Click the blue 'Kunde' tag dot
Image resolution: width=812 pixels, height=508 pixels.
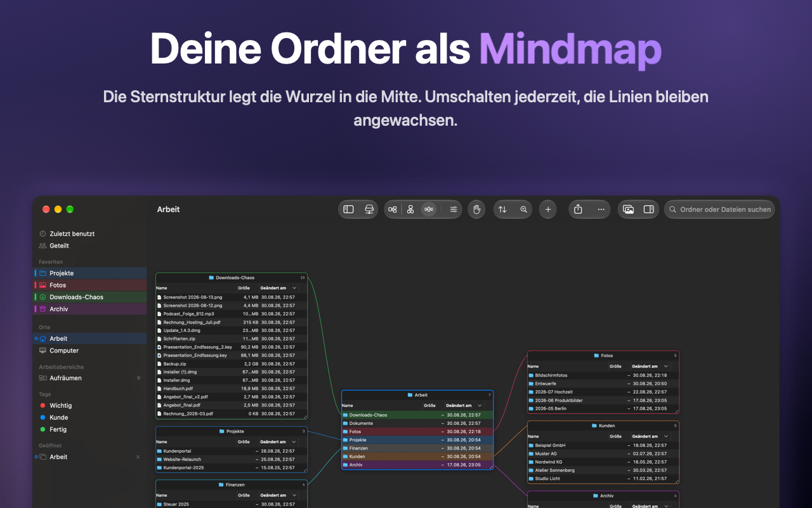pyautogui.click(x=43, y=418)
